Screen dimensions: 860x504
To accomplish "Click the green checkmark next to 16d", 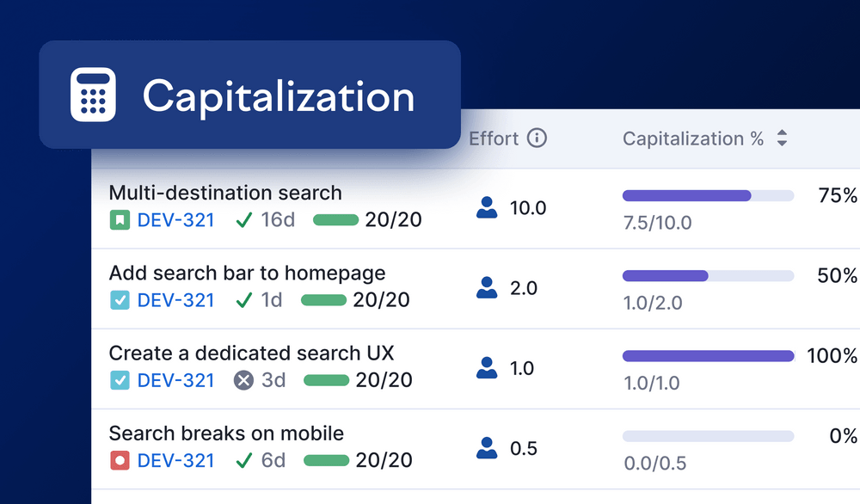I will pyautogui.click(x=244, y=220).
